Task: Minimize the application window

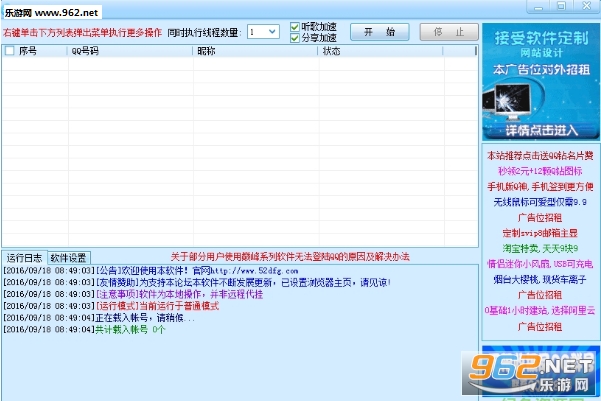Action: pos(539,7)
